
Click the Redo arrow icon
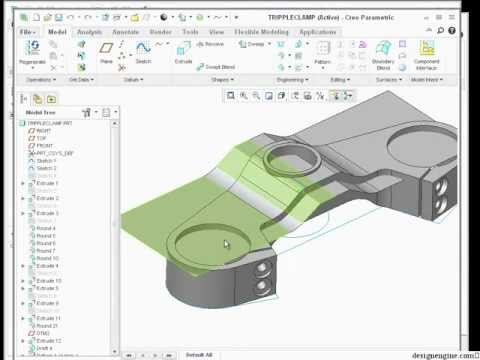click(88, 17)
